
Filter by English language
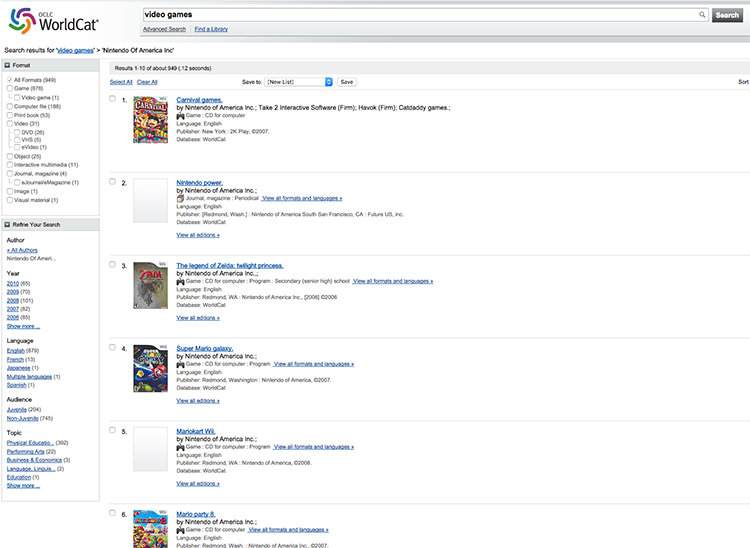coord(16,351)
